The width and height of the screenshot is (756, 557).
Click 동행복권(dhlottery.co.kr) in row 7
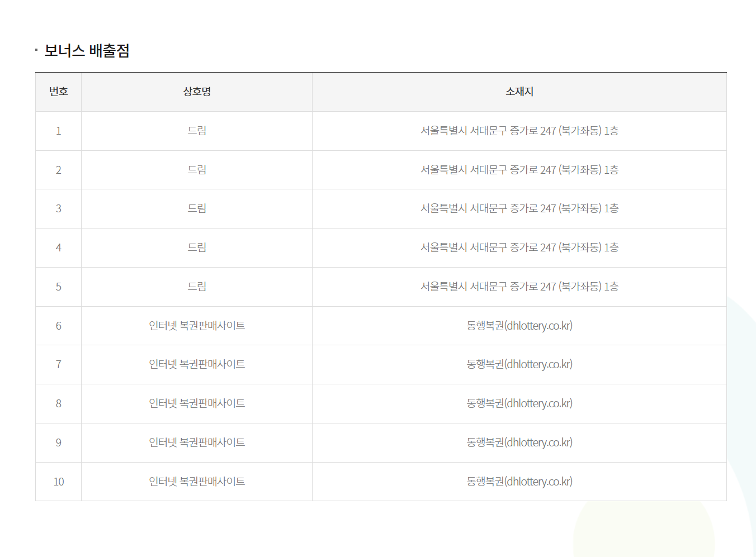pos(519,364)
